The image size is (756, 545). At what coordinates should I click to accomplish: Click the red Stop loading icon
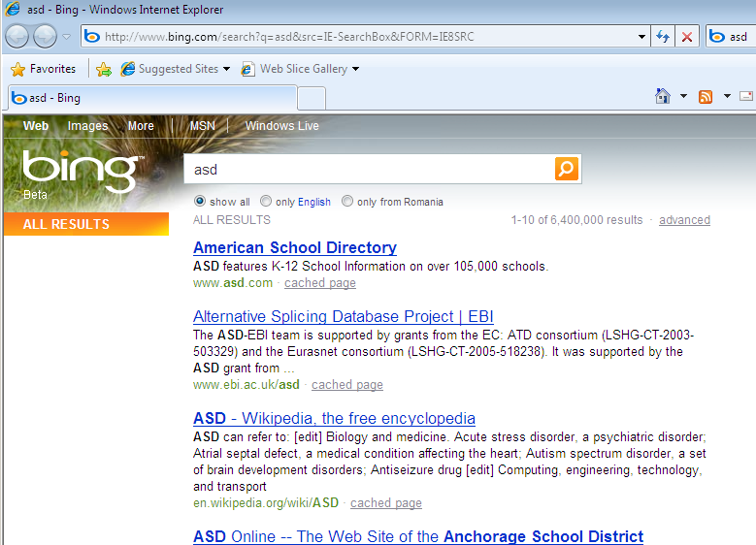687,37
